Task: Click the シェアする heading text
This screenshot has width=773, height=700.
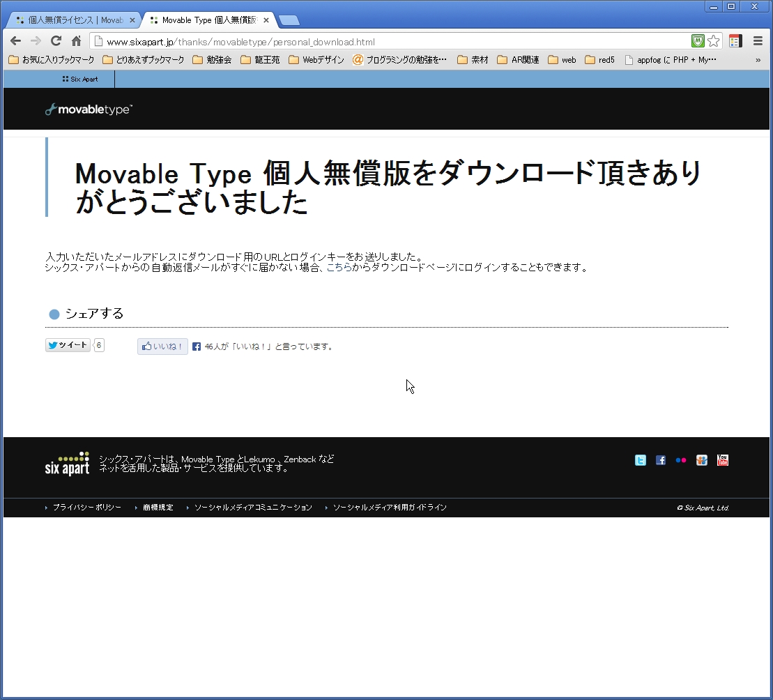Action: pos(94,314)
